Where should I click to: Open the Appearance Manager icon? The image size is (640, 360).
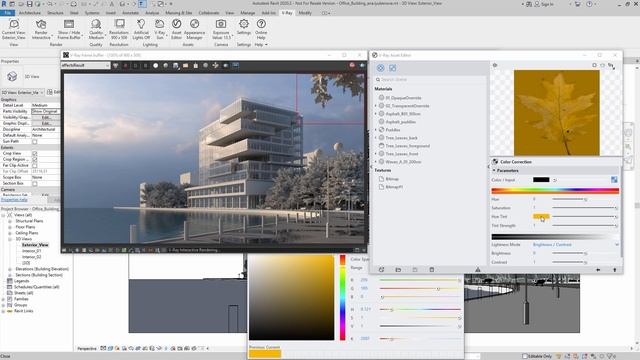click(x=194, y=24)
